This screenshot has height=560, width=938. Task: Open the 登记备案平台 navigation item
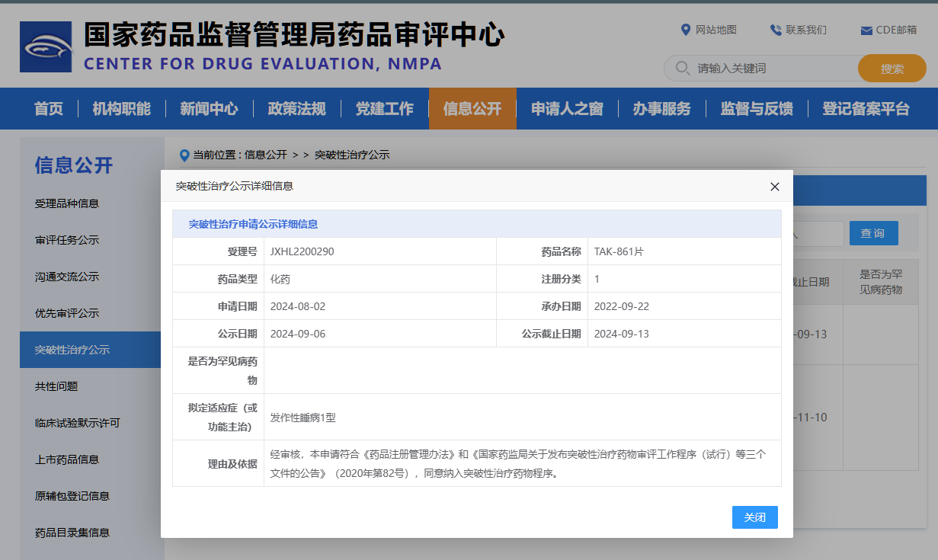click(x=866, y=109)
